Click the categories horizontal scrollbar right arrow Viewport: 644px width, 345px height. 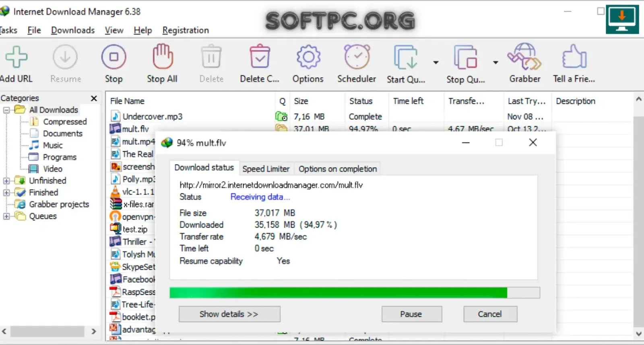click(94, 331)
